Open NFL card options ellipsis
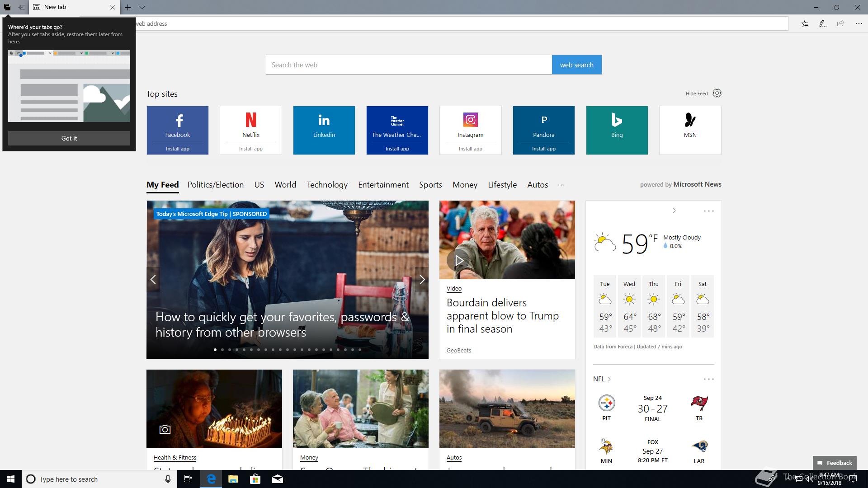The height and width of the screenshot is (488, 868). click(x=708, y=379)
